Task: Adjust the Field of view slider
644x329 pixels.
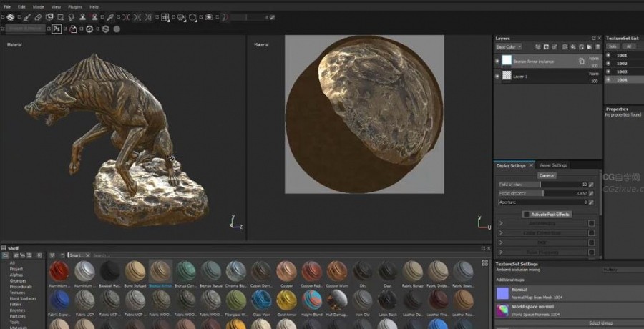Action: click(542, 185)
